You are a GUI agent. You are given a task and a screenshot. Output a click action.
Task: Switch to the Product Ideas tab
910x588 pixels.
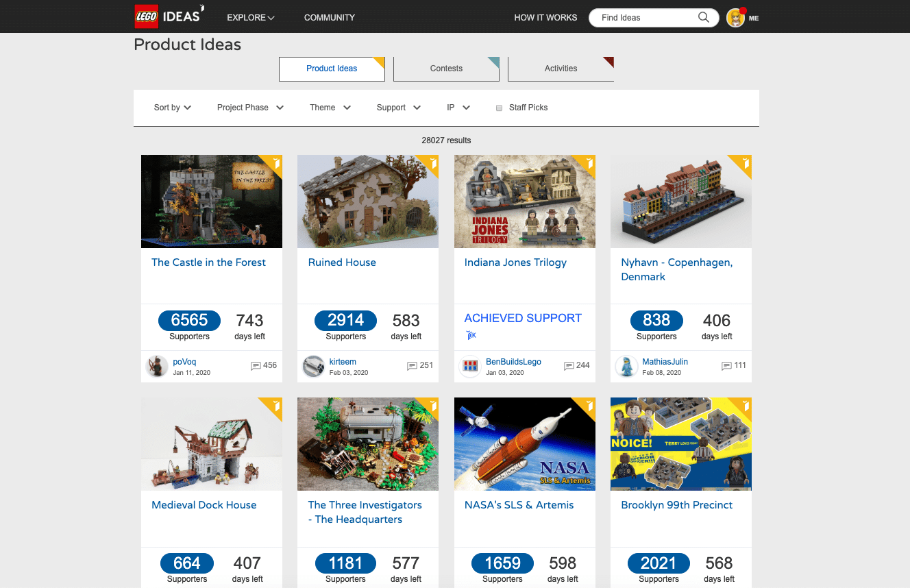(332, 69)
